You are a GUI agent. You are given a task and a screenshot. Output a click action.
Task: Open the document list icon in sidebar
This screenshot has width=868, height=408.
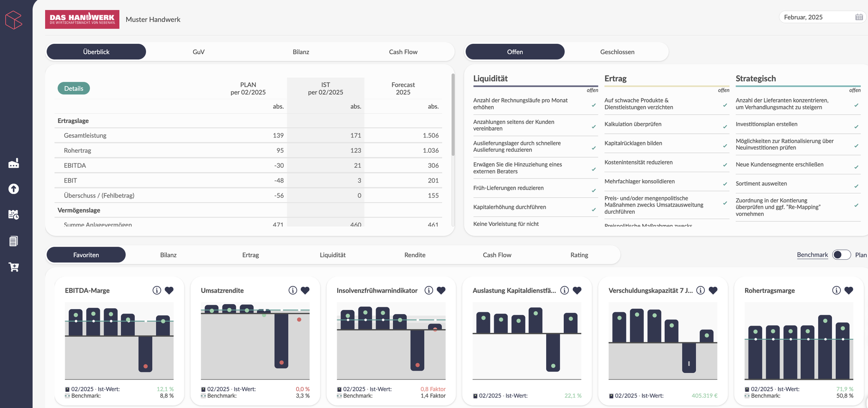pyautogui.click(x=14, y=241)
